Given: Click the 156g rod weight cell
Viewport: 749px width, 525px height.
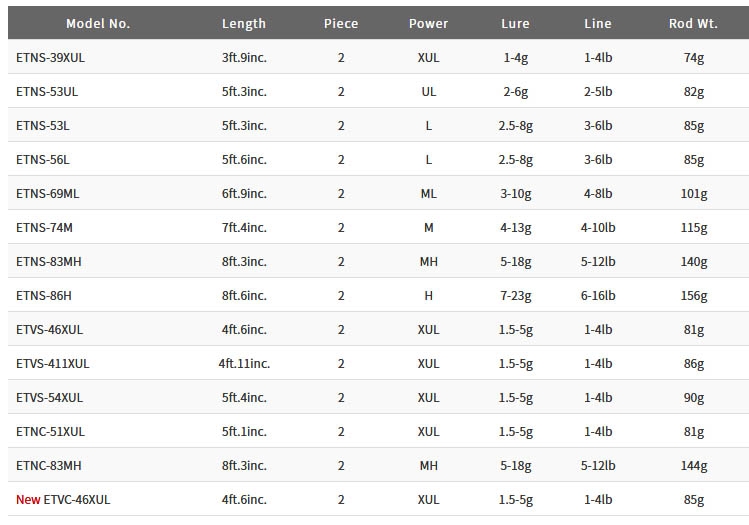Looking at the screenshot, I should (694, 296).
